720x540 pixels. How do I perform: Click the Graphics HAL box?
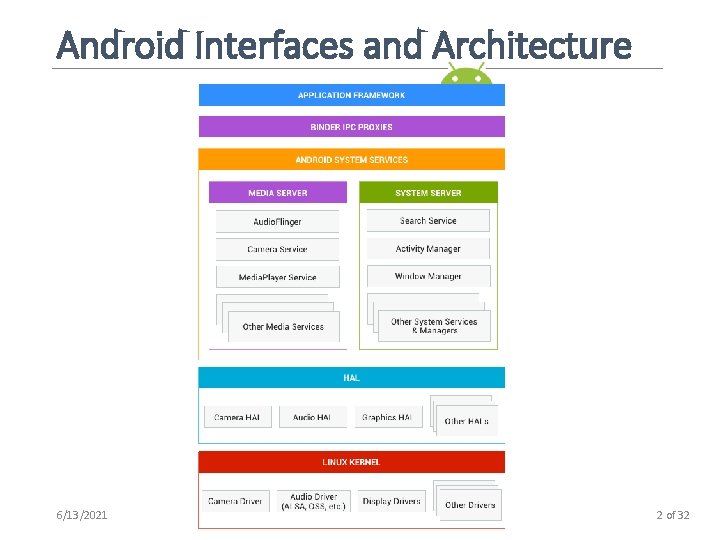[x=388, y=417]
